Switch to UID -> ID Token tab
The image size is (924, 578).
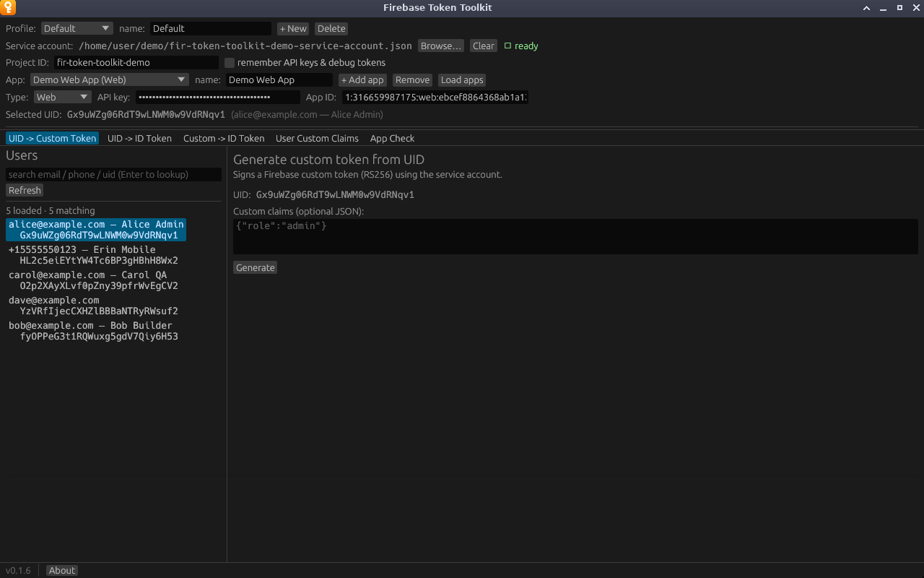[x=139, y=138]
